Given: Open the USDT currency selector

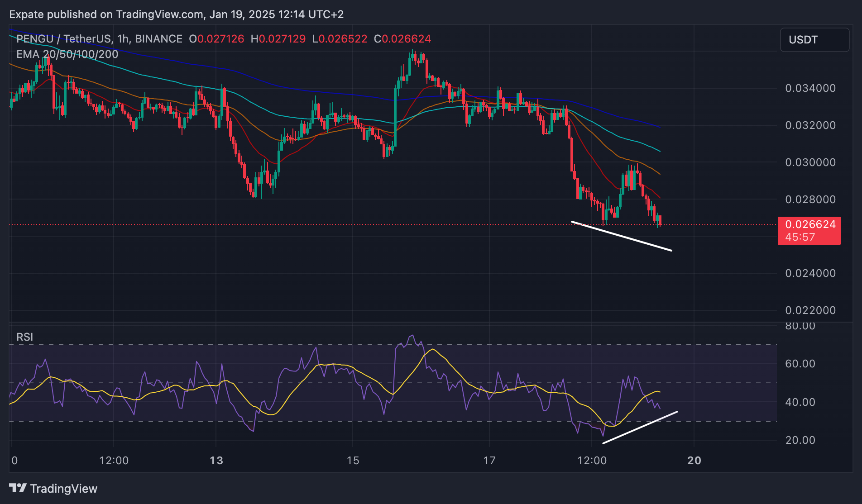Looking at the screenshot, I should (x=814, y=40).
